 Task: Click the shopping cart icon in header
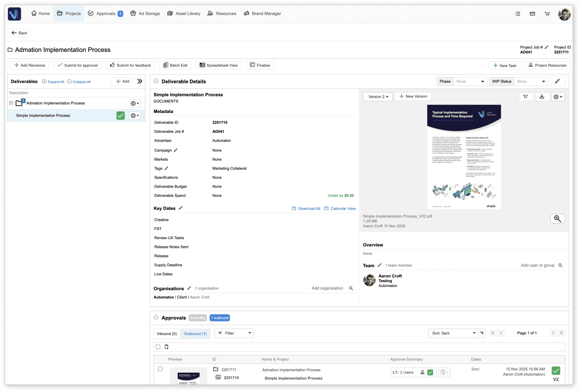pos(547,14)
